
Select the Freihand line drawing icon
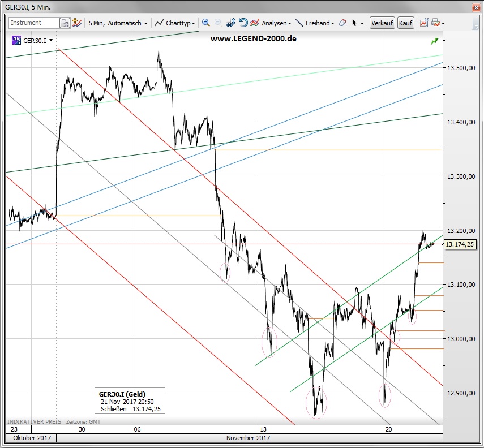pos(299,23)
